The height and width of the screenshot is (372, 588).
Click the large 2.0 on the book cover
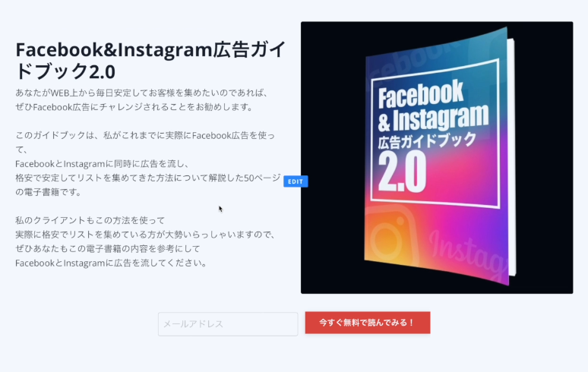(x=402, y=172)
